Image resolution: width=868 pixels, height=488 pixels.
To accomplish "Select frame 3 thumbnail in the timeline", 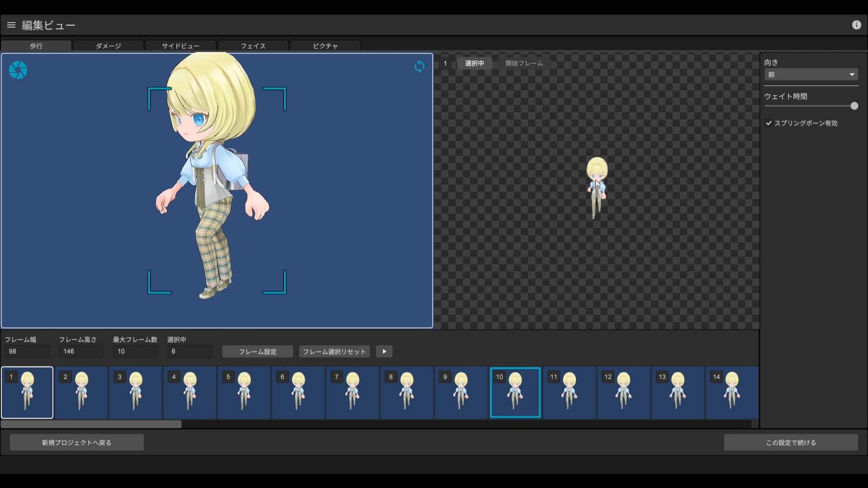I will click(135, 392).
